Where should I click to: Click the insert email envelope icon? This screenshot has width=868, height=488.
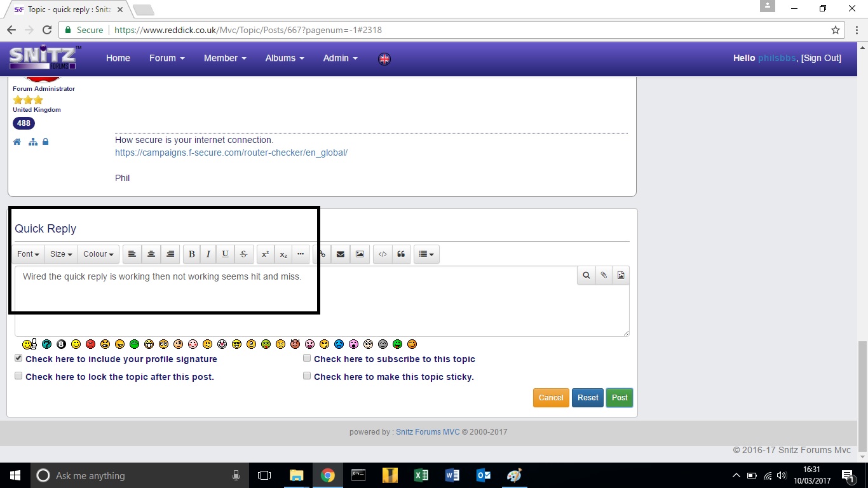click(341, 254)
